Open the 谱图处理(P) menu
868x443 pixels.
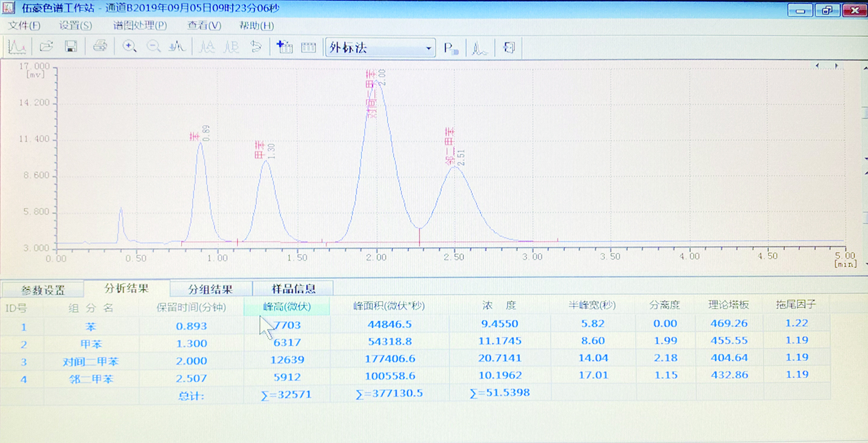[x=140, y=25]
